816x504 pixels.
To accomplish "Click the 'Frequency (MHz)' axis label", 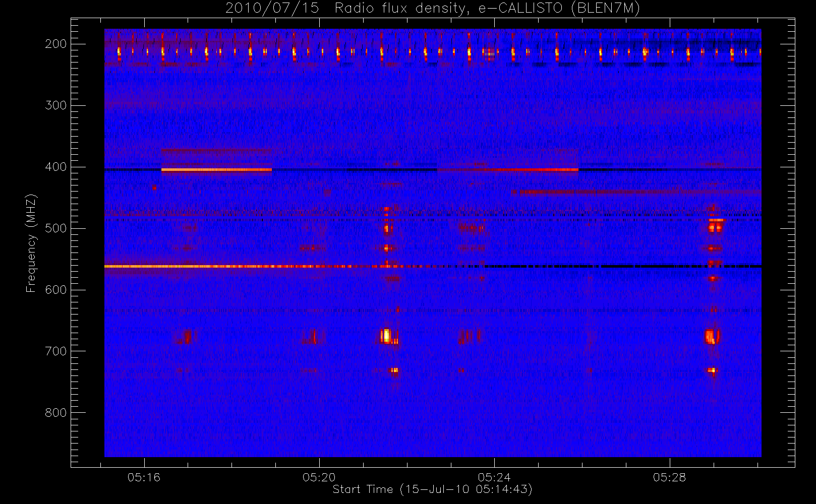I will [31, 243].
